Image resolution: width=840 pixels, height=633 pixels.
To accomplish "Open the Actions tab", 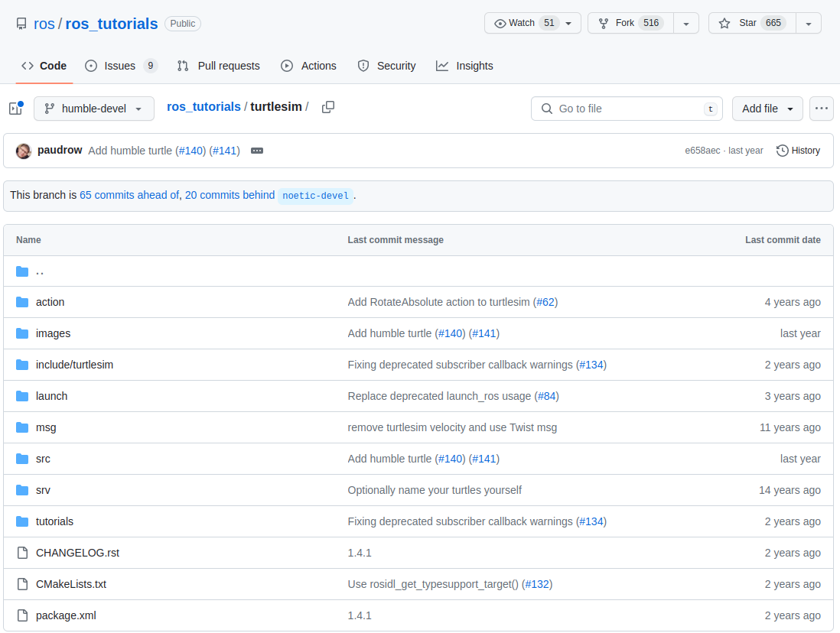I will click(309, 66).
